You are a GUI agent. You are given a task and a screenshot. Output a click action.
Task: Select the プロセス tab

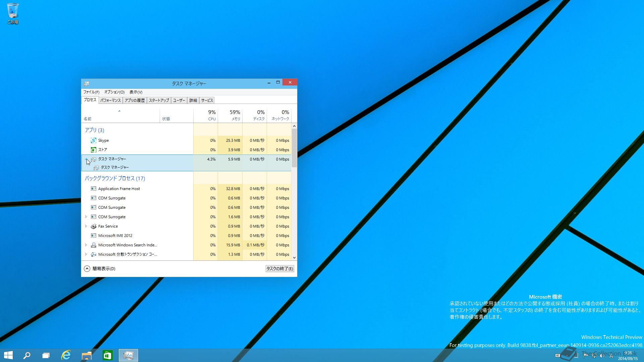90,100
